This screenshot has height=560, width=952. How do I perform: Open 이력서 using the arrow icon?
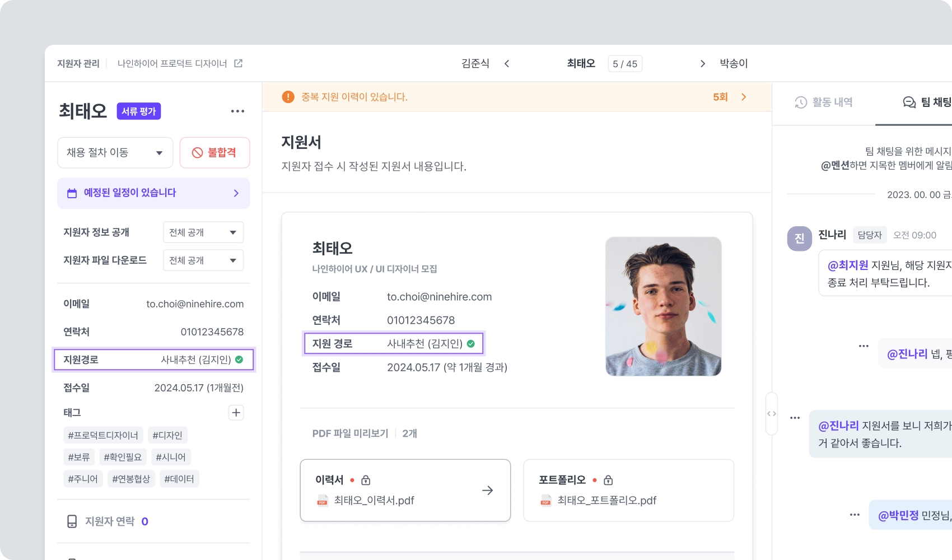coord(488,491)
